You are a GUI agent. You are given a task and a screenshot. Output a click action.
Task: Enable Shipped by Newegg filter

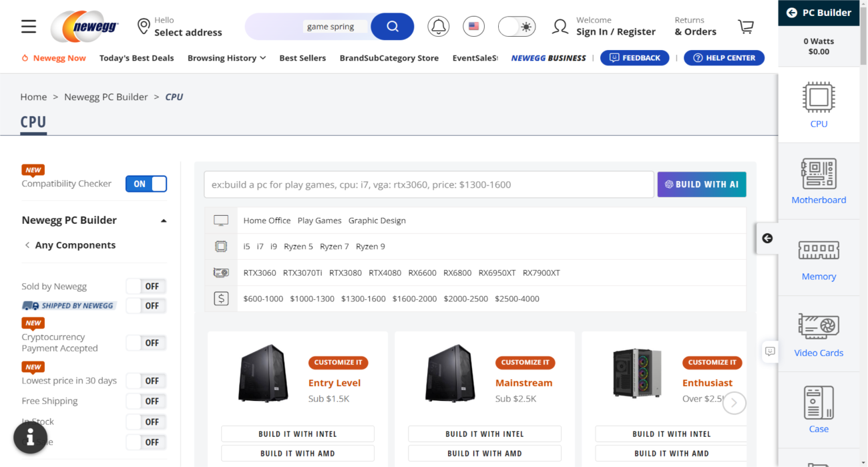pyautogui.click(x=146, y=306)
